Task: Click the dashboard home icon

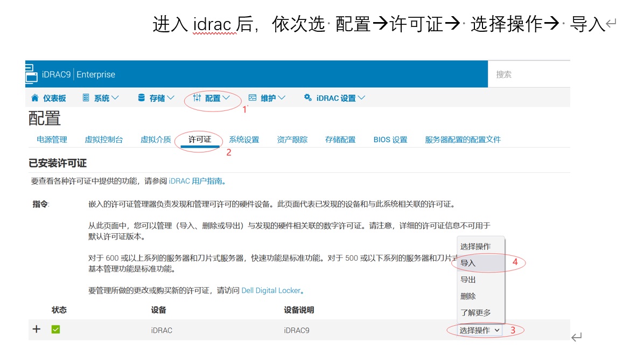Action: click(x=35, y=97)
